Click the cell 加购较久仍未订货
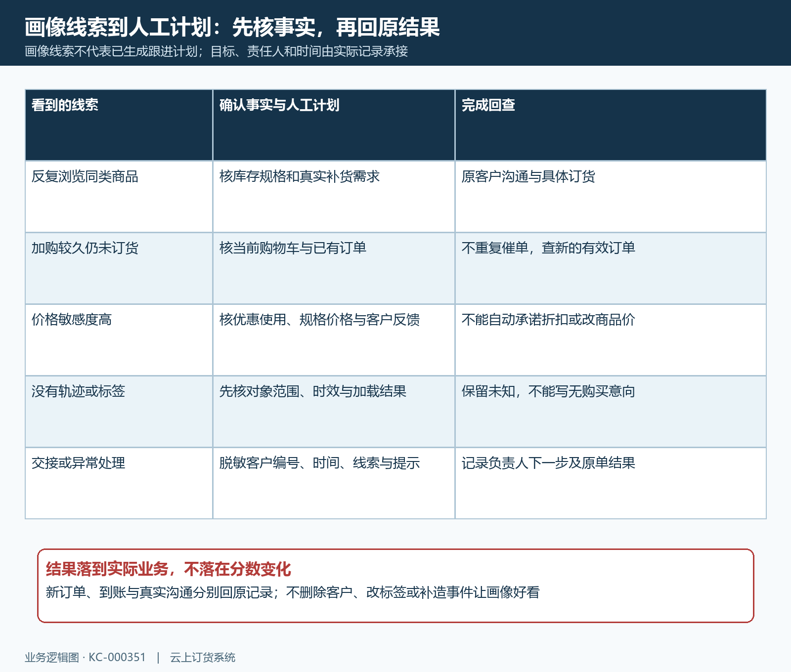This screenshot has width=791, height=672. (119, 268)
